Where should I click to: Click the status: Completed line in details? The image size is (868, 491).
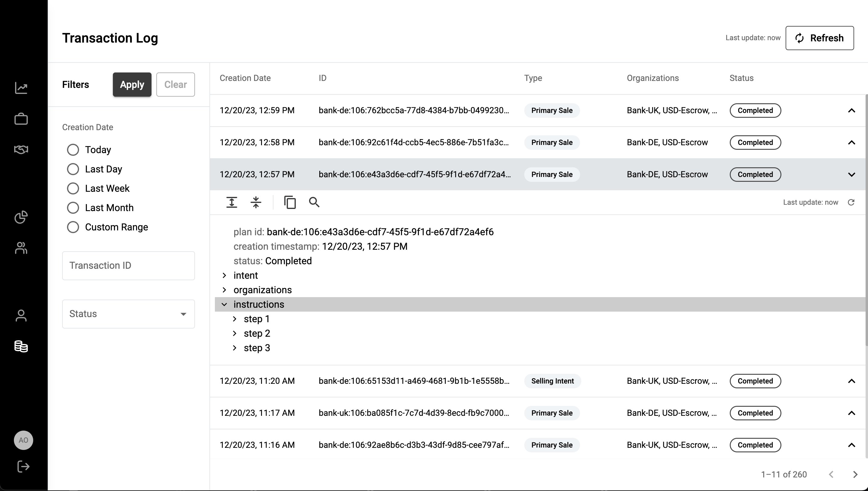(273, 261)
